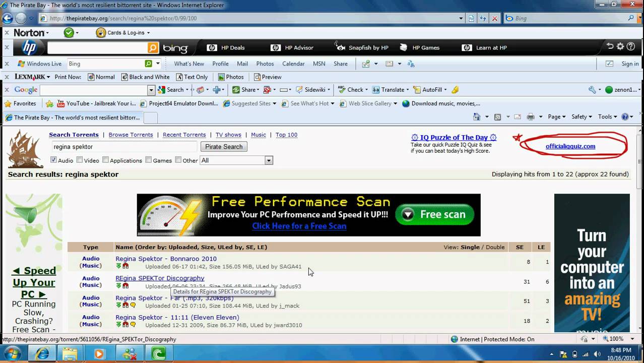Check the Video checkbox
The width and height of the screenshot is (644, 363).
[x=80, y=160]
